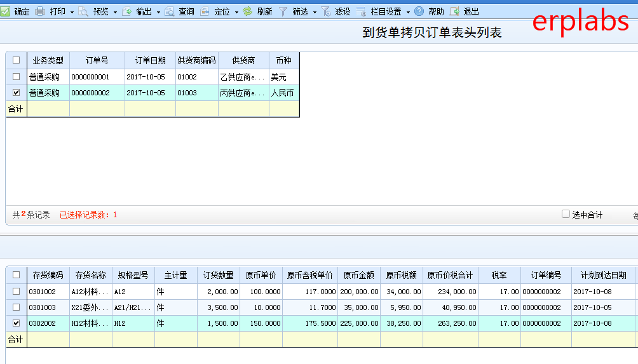Click the 业务类型 column header
638x364 pixels.
(x=48, y=60)
